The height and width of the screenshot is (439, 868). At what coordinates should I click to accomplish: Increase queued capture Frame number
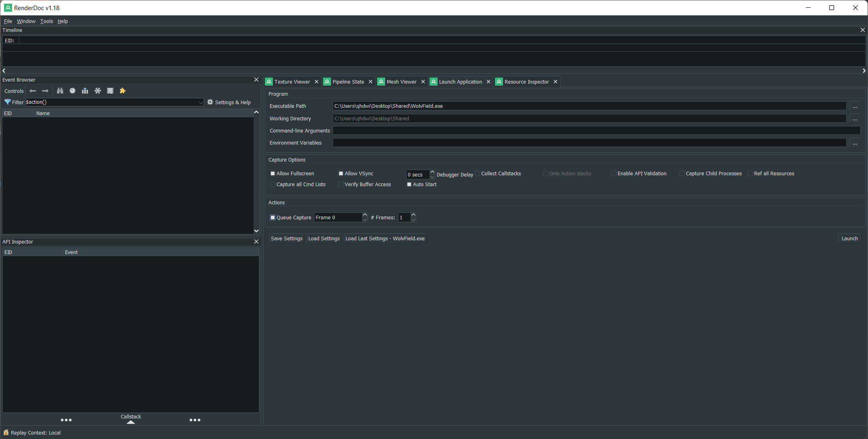(x=365, y=215)
